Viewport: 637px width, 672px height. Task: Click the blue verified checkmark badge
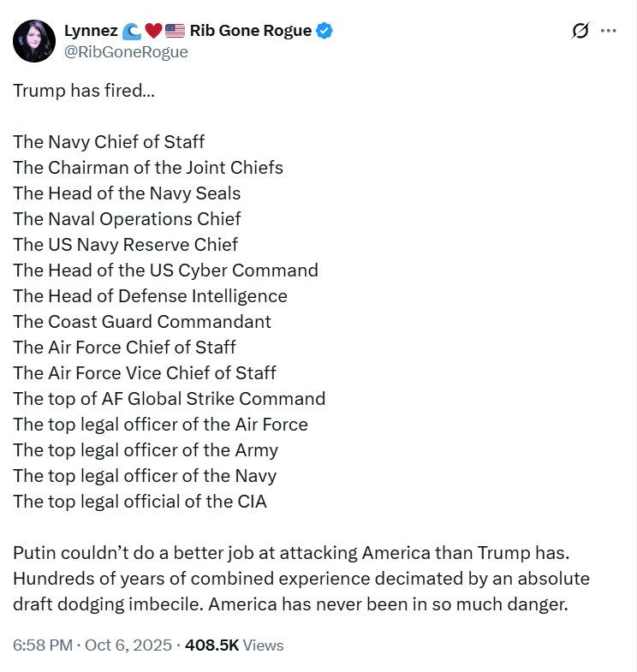point(324,31)
